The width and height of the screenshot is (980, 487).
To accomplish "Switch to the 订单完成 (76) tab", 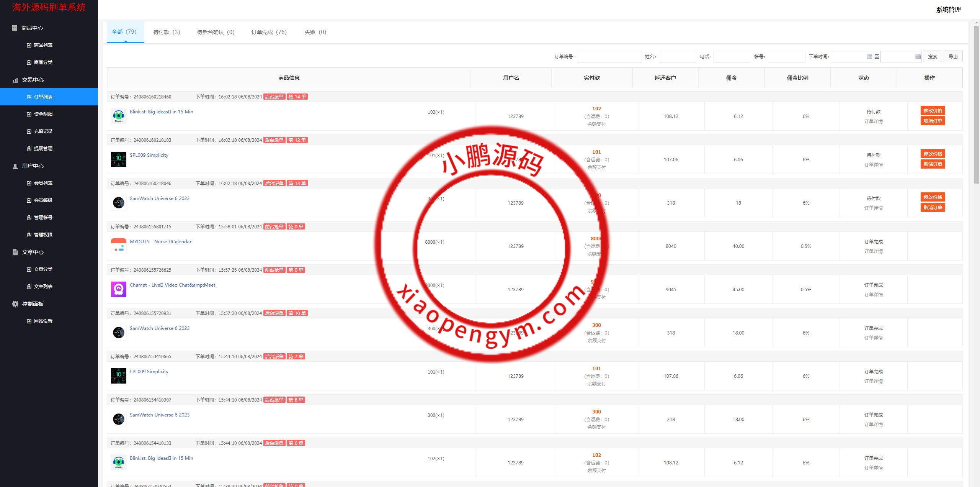I will point(269,32).
